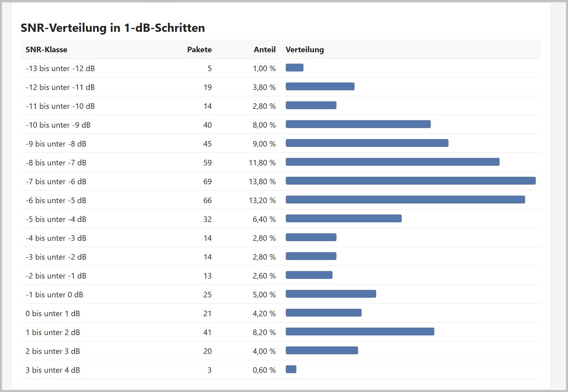Click the bar for -6 bis unter -5 dB

(x=405, y=200)
